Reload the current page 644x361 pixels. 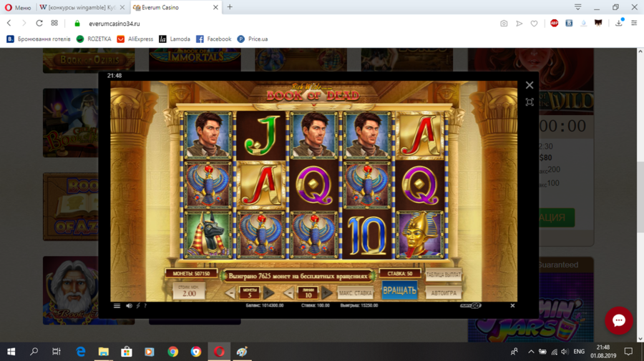click(x=39, y=24)
